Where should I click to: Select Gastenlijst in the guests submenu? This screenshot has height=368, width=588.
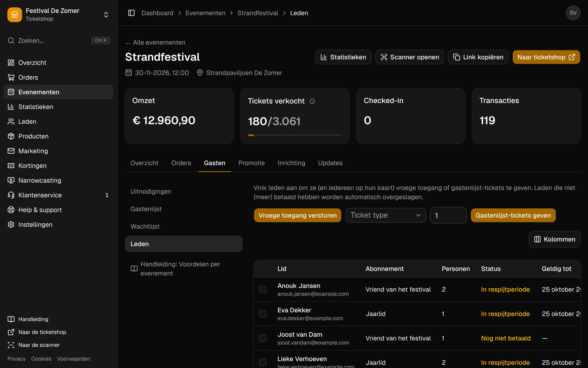[184, 209]
